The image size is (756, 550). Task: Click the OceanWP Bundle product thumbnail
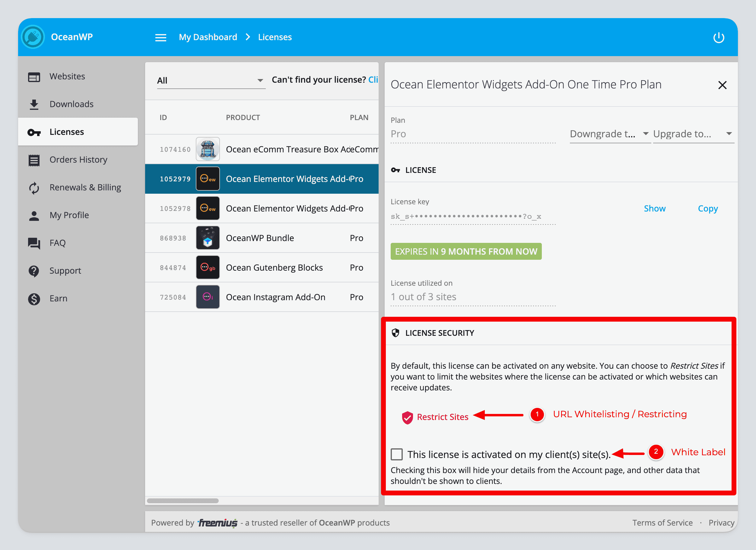208,238
